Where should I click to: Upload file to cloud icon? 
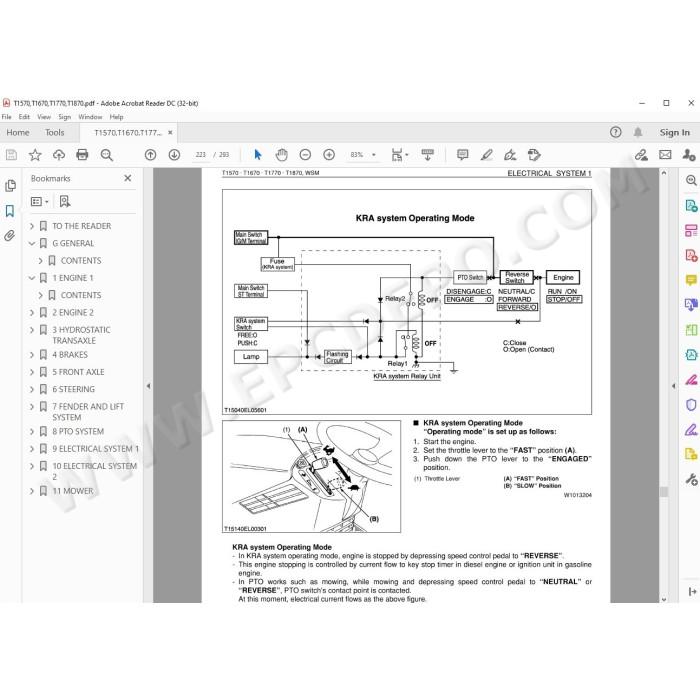click(58, 155)
